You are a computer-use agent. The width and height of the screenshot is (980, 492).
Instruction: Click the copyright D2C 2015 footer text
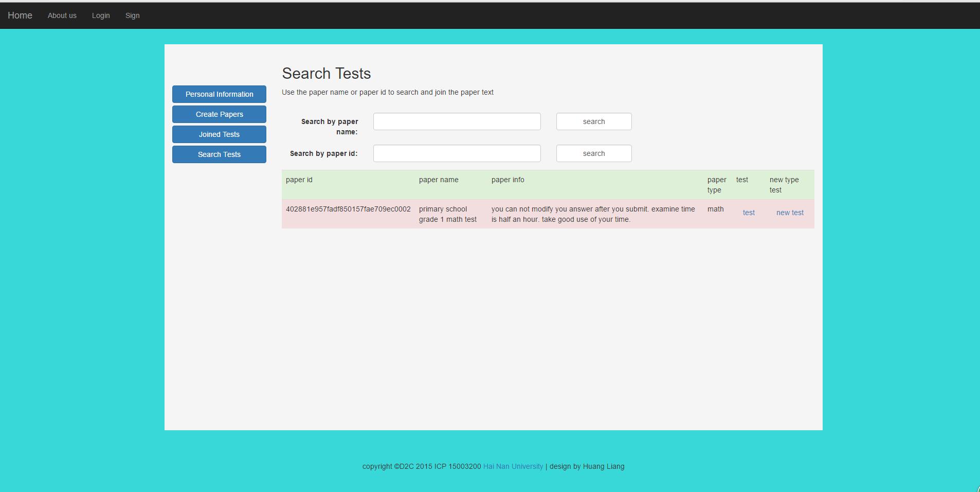[x=422, y=466]
